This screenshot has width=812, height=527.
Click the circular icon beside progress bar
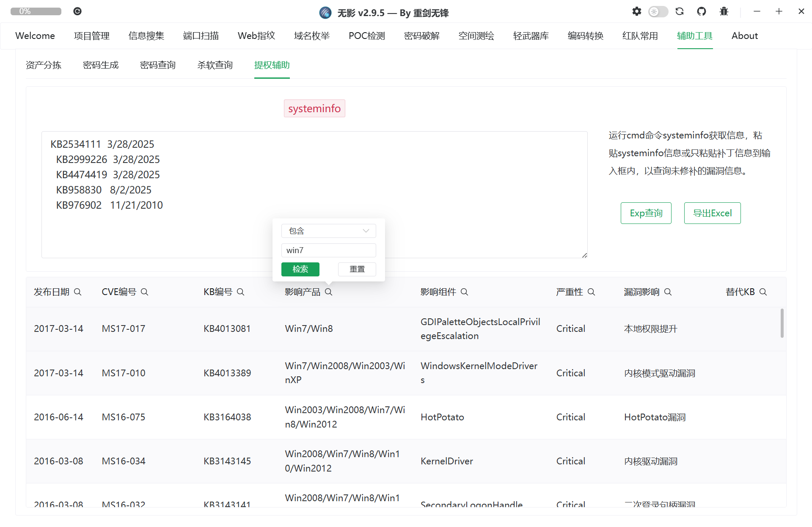77,11
